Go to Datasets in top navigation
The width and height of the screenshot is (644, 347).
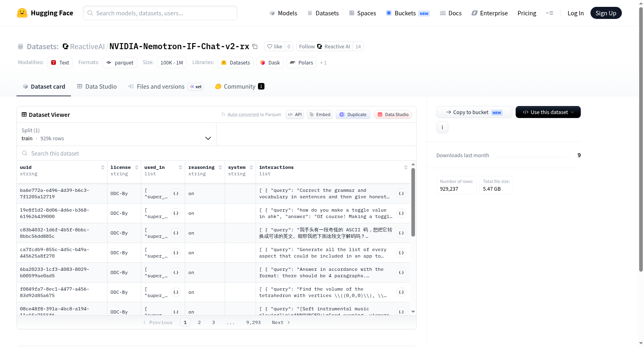pos(323,13)
